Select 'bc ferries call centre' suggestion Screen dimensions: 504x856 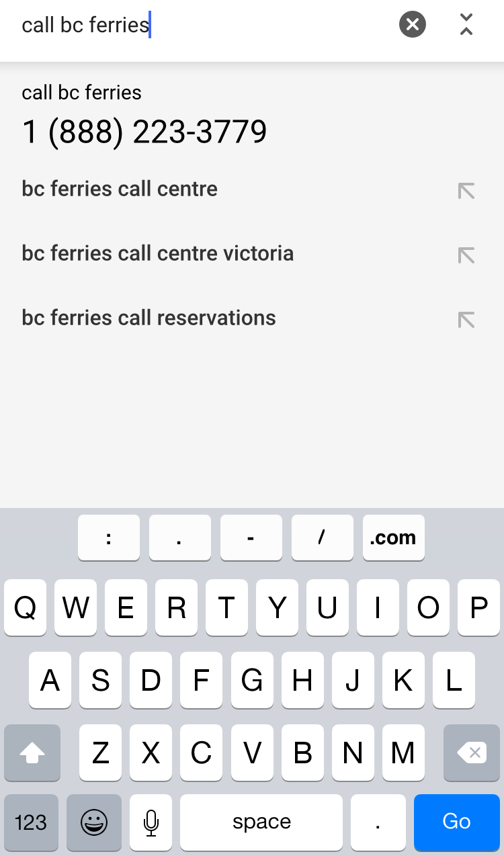(120, 189)
